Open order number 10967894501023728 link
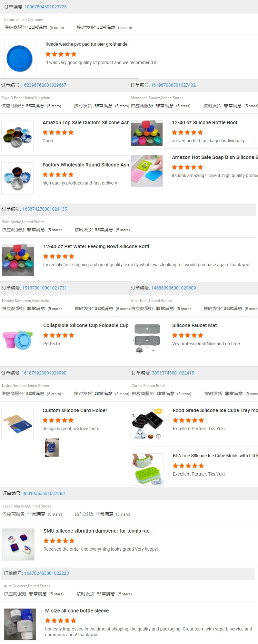The image size is (258, 644). [x=45, y=7]
